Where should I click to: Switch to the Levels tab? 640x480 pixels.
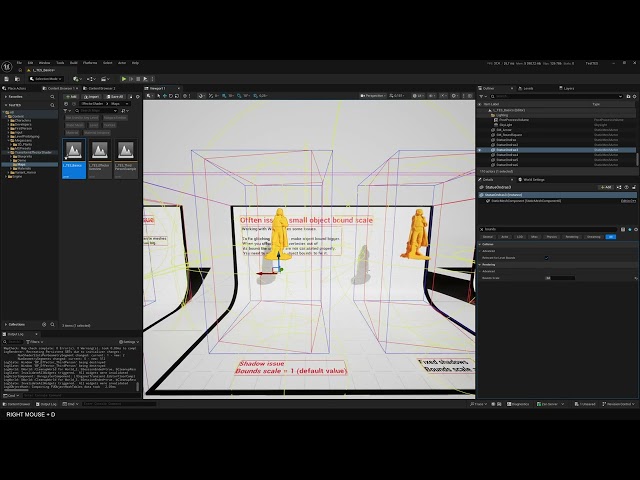[528, 88]
